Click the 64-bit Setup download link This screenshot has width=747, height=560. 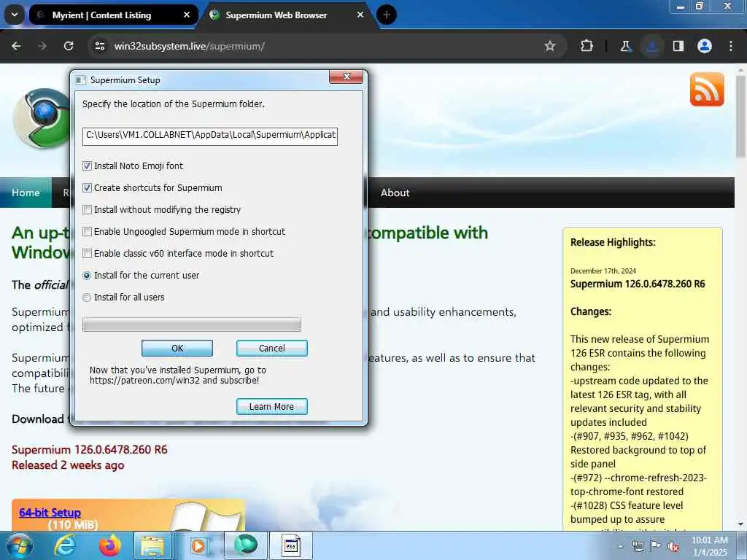[50, 513]
